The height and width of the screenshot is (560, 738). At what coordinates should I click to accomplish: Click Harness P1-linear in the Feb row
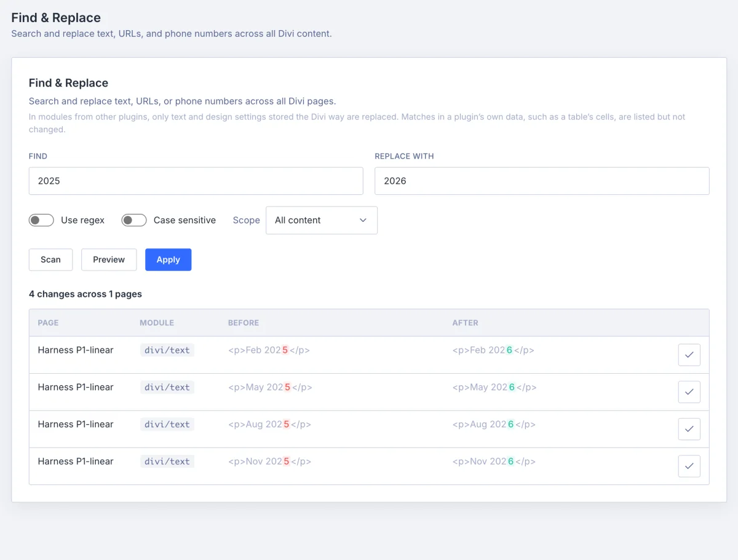pos(76,350)
